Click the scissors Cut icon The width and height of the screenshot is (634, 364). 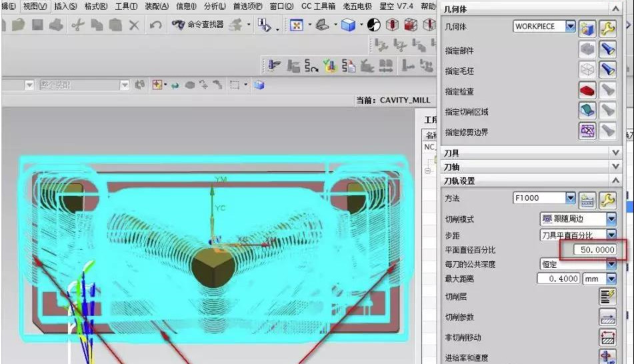coord(77,25)
